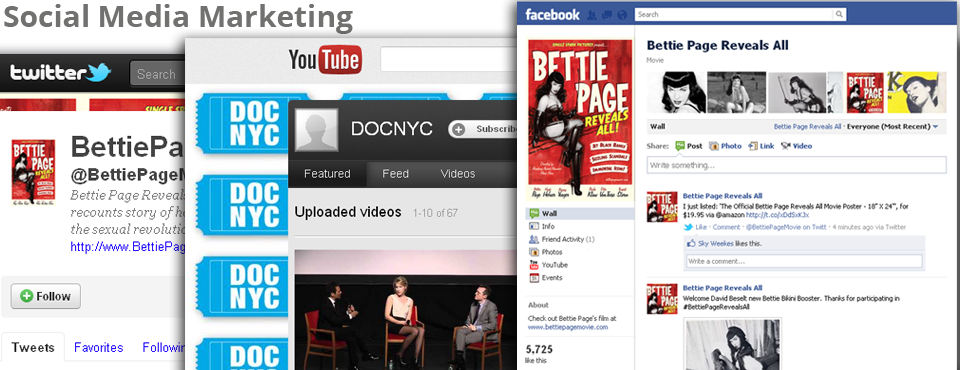
Task: Open Everyone (Most Recent) filter dropdown
Action: [893, 127]
